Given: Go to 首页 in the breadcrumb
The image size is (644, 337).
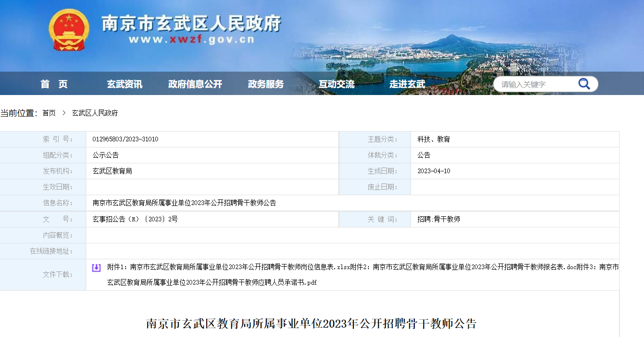Looking at the screenshot, I should pyautogui.click(x=49, y=113).
